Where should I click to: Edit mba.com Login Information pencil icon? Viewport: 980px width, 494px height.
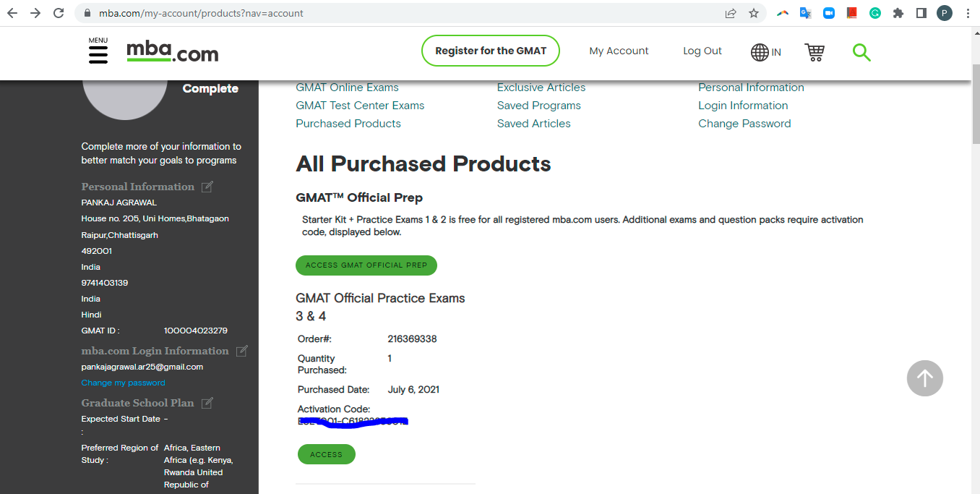242,351
